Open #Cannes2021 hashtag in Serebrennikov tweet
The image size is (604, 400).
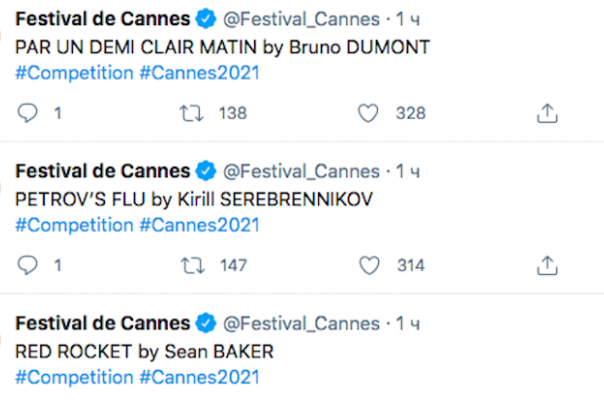pyautogui.click(x=200, y=225)
